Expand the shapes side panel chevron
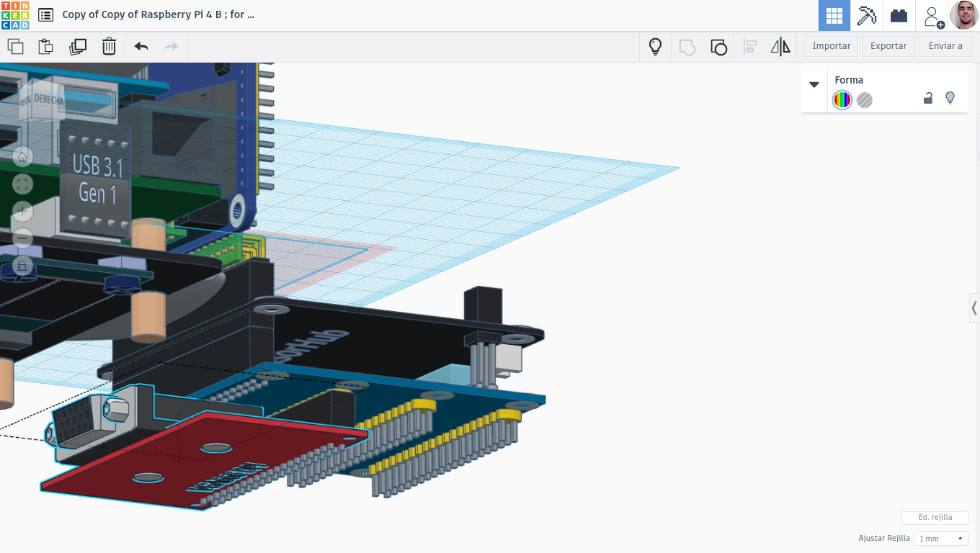 (x=974, y=308)
